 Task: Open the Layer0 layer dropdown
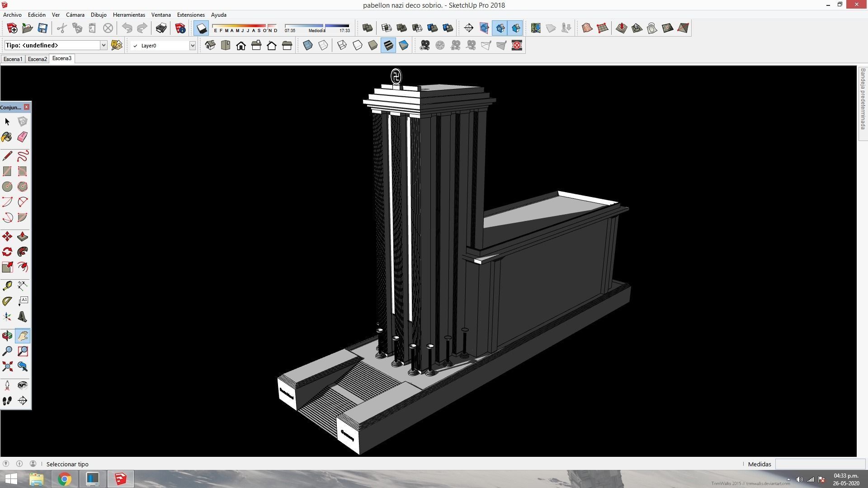(192, 45)
